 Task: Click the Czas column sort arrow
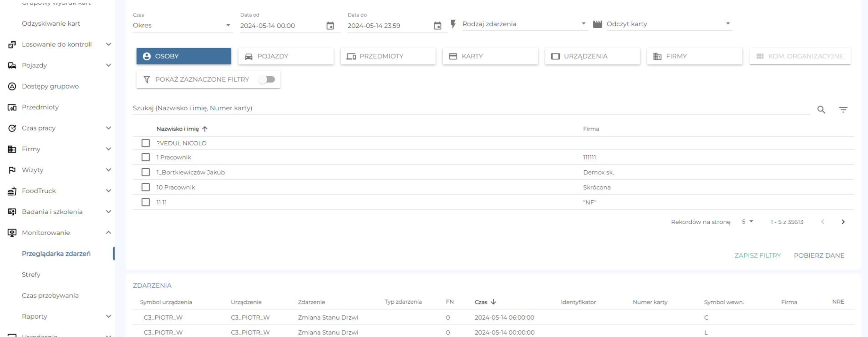pyautogui.click(x=493, y=302)
